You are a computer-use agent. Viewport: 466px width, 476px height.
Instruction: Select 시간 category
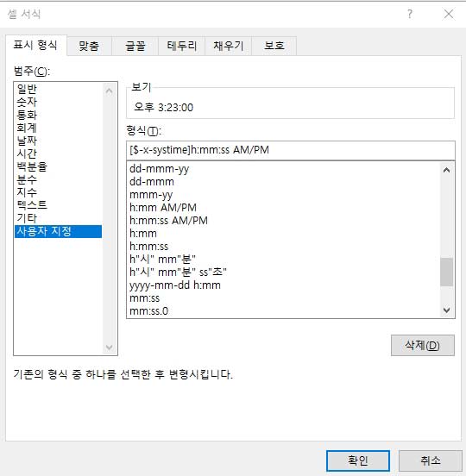58,153
